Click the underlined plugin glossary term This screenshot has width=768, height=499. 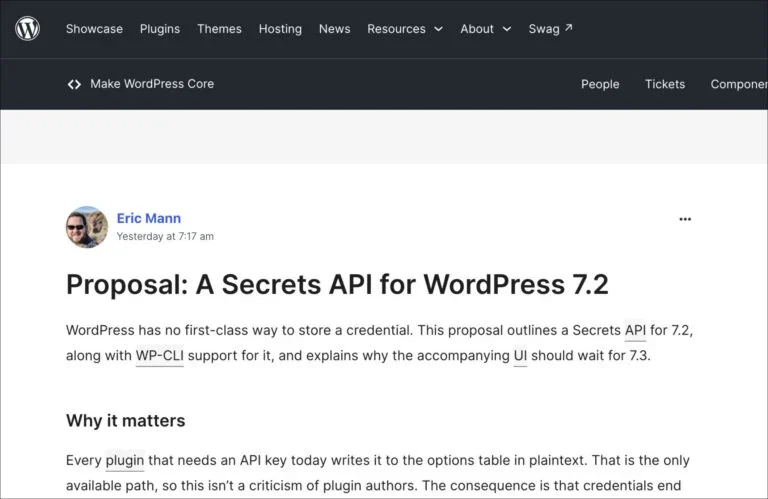click(125, 460)
